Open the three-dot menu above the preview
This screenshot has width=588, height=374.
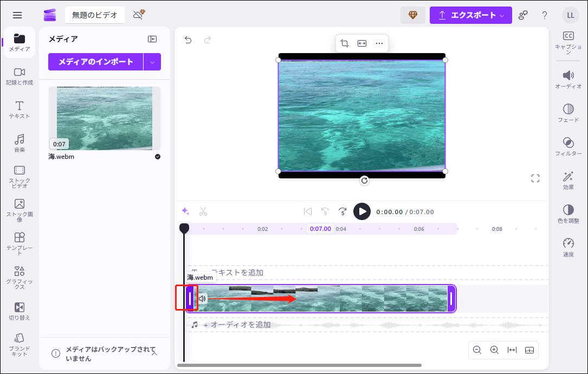click(x=379, y=43)
